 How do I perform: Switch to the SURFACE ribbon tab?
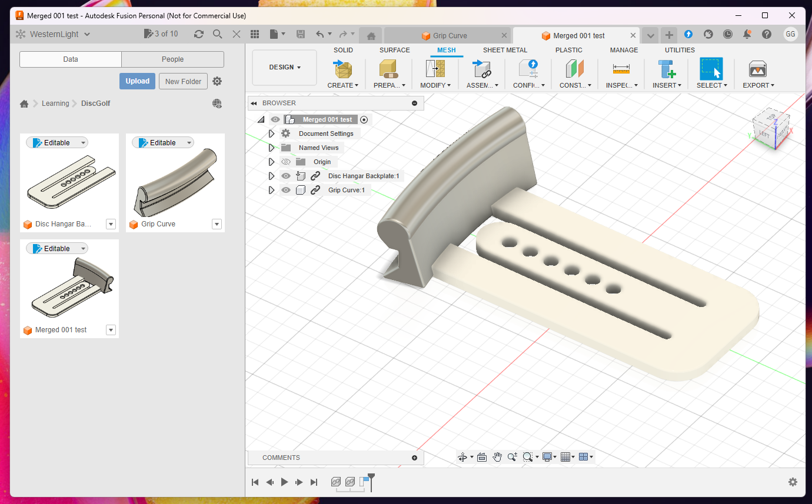(394, 50)
